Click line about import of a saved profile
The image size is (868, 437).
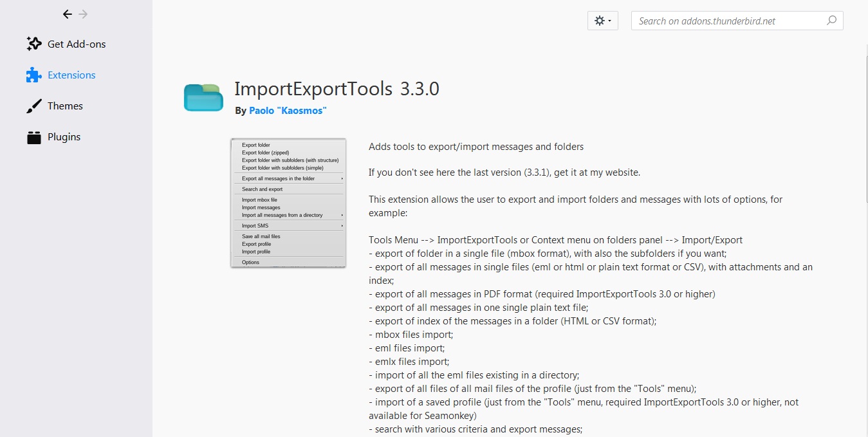(584, 409)
